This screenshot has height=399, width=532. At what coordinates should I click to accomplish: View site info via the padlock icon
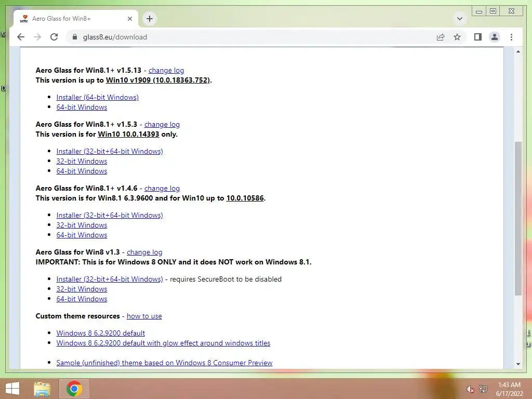(x=75, y=37)
